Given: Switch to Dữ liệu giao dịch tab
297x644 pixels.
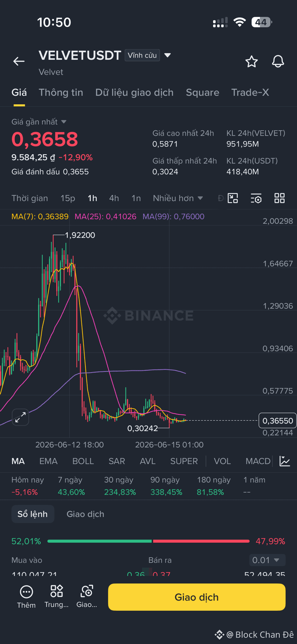Looking at the screenshot, I should pos(135,93).
